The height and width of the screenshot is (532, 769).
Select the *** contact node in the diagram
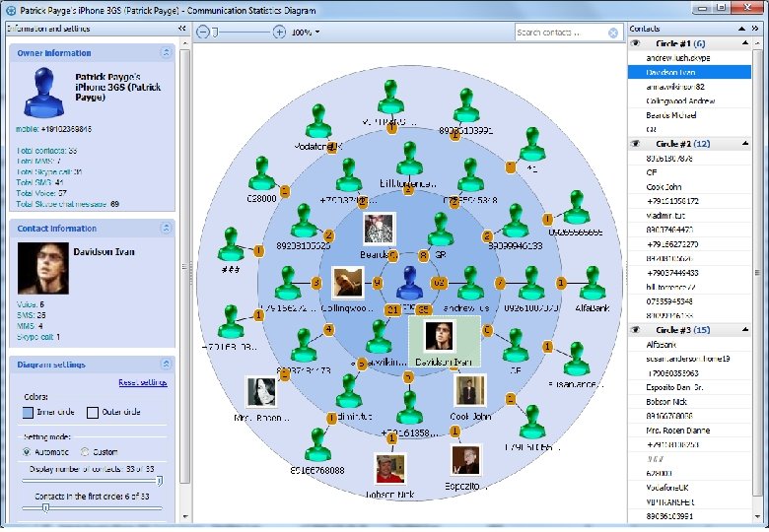tap(231, 244)
